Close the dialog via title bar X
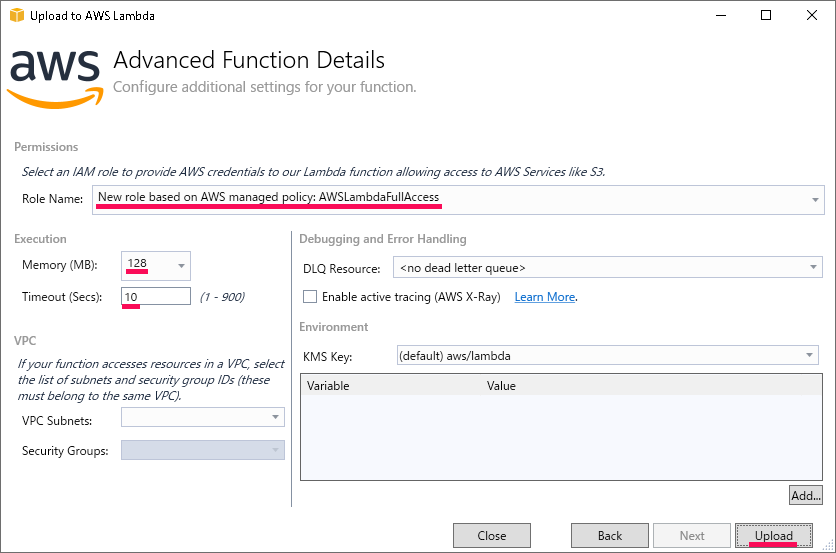The height and width of the screenshot is (553, 836). click(811, 15)
